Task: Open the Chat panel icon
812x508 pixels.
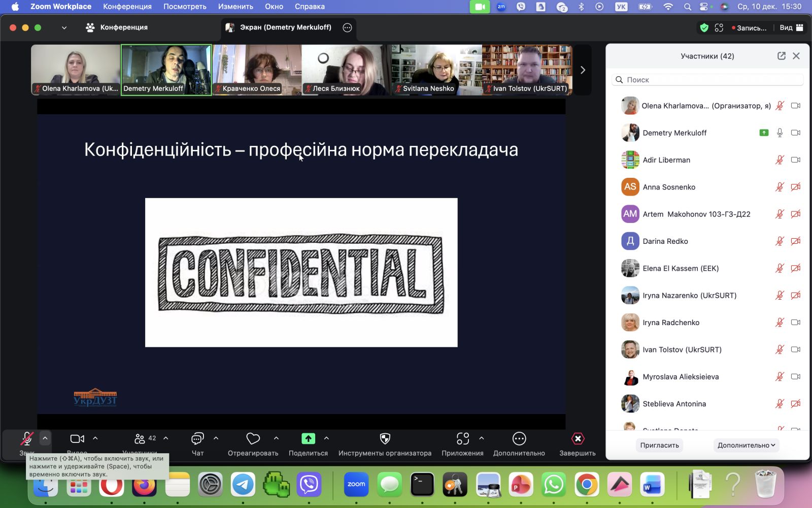Action: tap(197, 439)
